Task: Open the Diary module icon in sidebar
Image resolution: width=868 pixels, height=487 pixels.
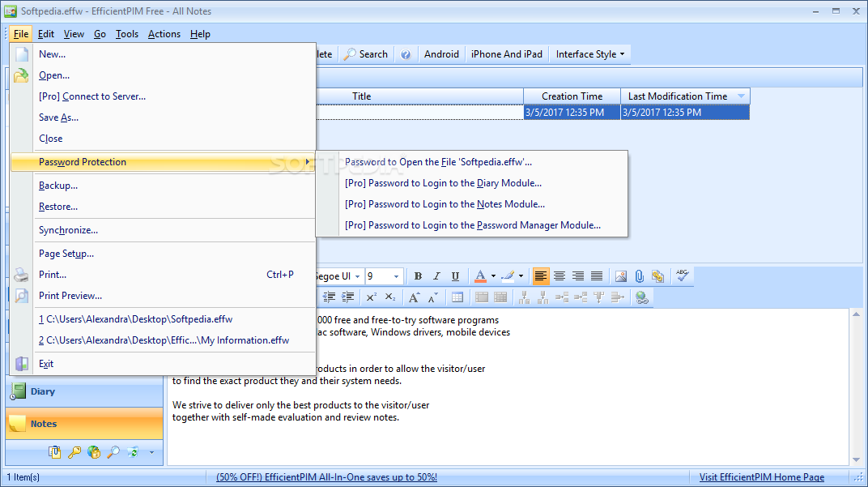Action: tap(18, 391)
